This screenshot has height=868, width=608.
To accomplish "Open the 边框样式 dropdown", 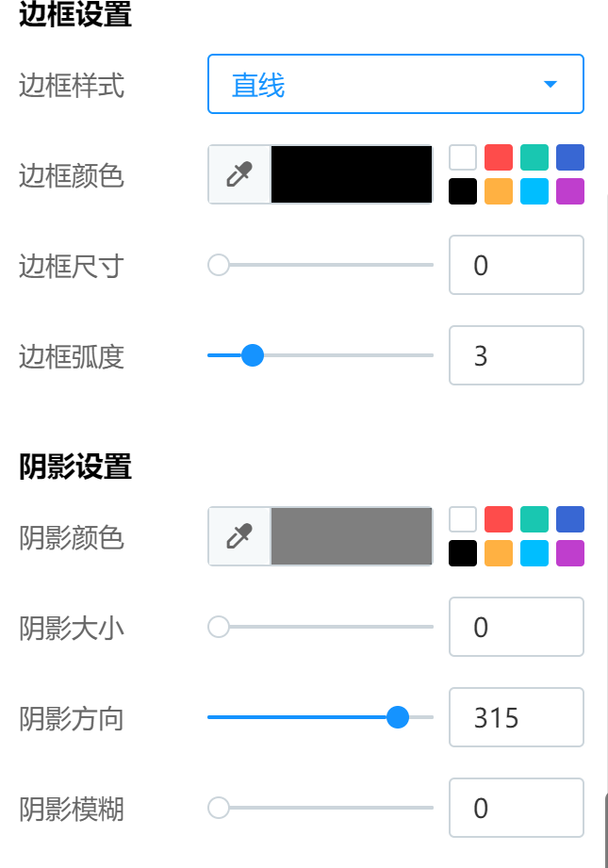I will pyautogui.click(x=395, y=85).
